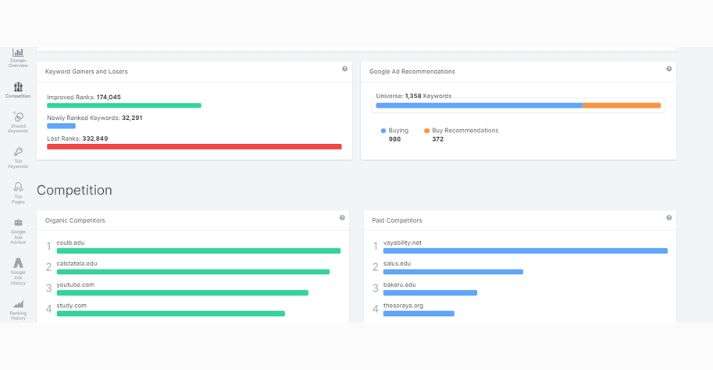Click the Keyword Gainers and Losers title
Screen dimensions: 713x370
tap(86, 71)
